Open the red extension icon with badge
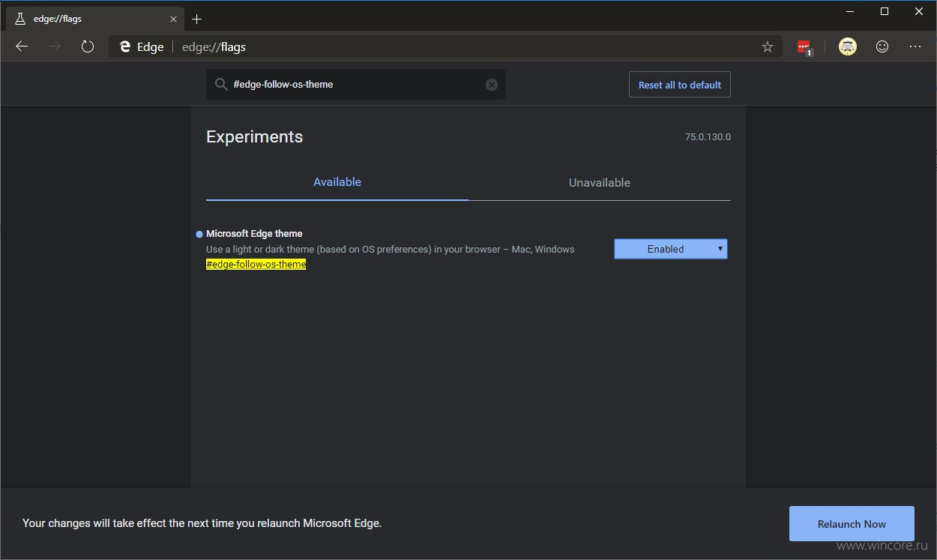This screenshot has height=560, width=937. (x=805, y=47)
